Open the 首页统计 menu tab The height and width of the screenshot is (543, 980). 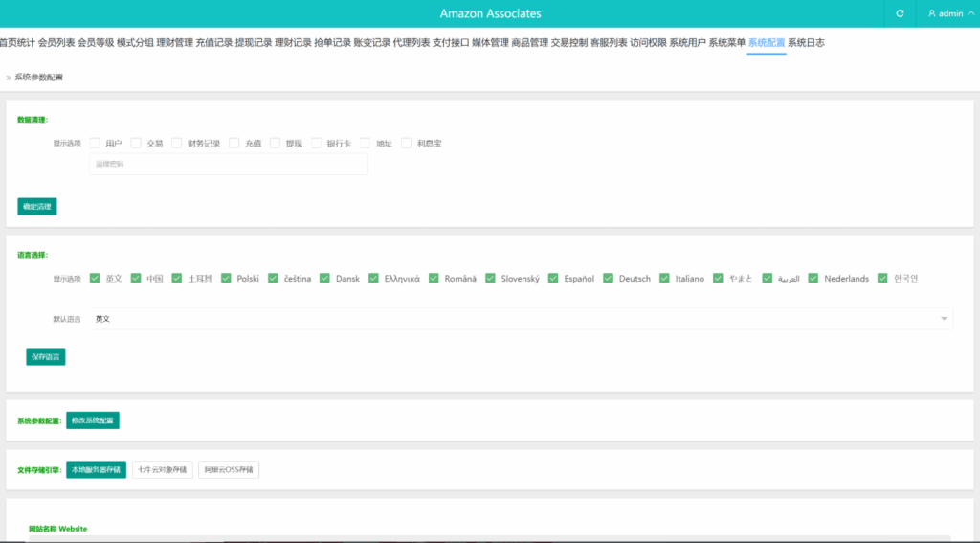pos(17,42)
